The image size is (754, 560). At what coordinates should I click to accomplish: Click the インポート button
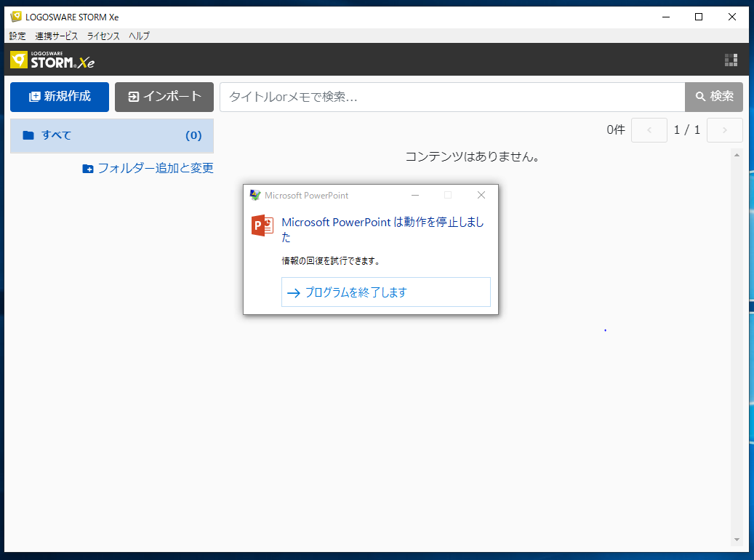pos(164,97)
